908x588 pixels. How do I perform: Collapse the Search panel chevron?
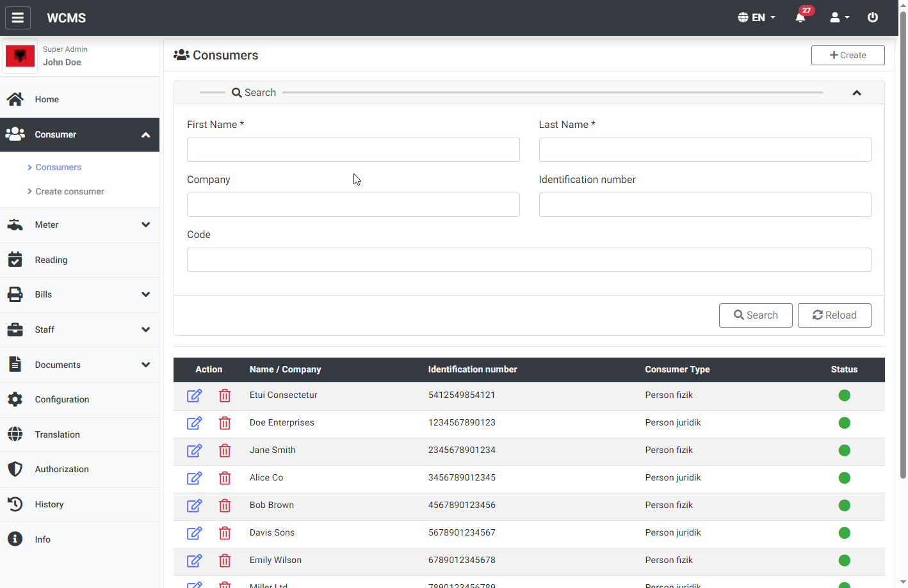857,93
